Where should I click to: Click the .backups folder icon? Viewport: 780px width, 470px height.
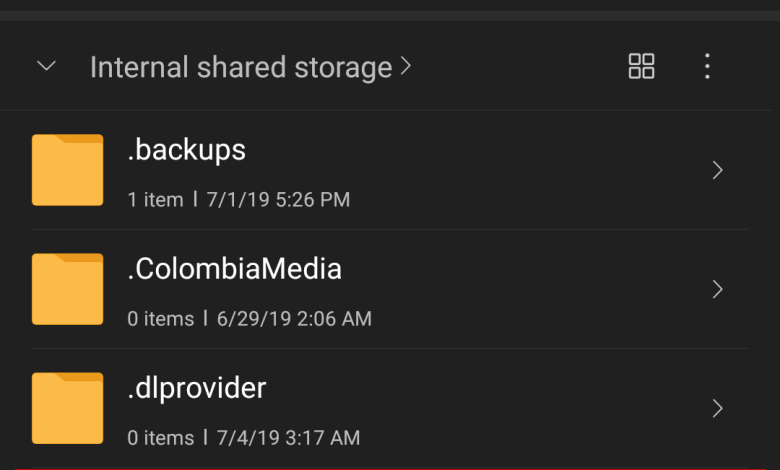[x=67, y=170]
